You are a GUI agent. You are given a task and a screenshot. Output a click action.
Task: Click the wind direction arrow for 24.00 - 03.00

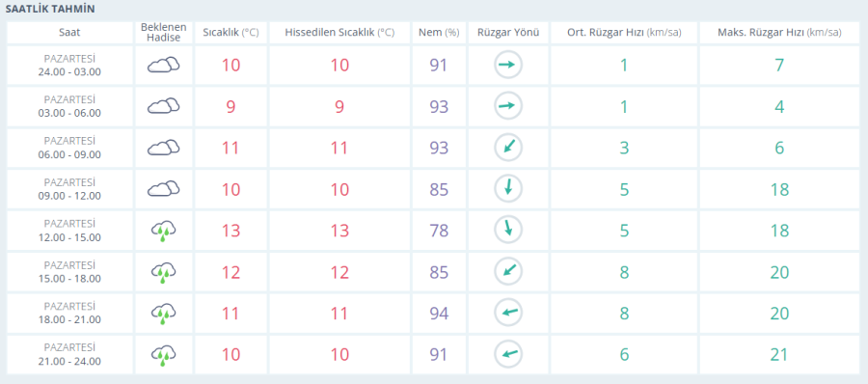[507, 65]
